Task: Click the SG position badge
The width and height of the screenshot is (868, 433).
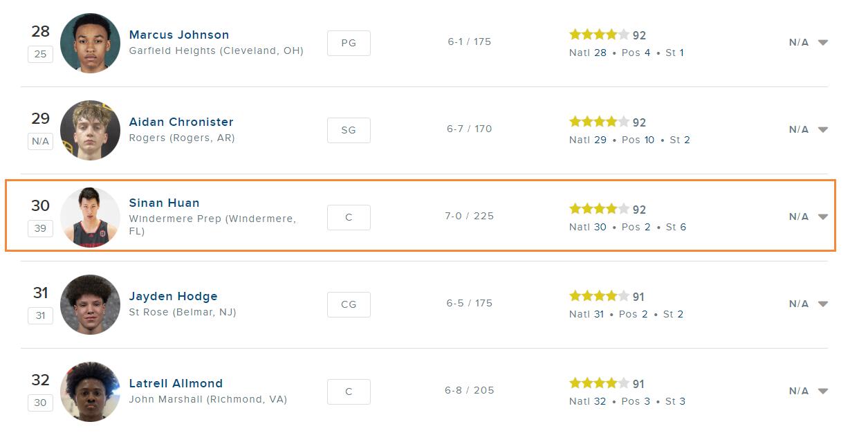Action: pyautogui.click(x=349, y=130)
